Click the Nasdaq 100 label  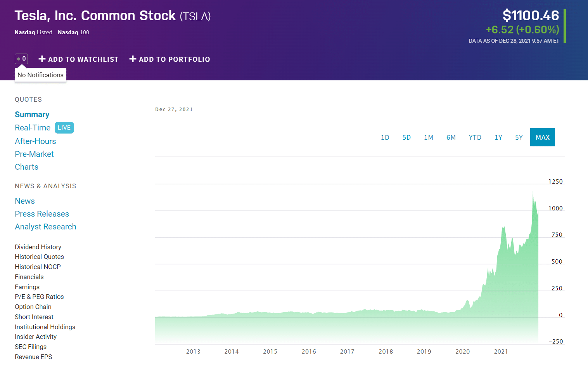(73, 32)
